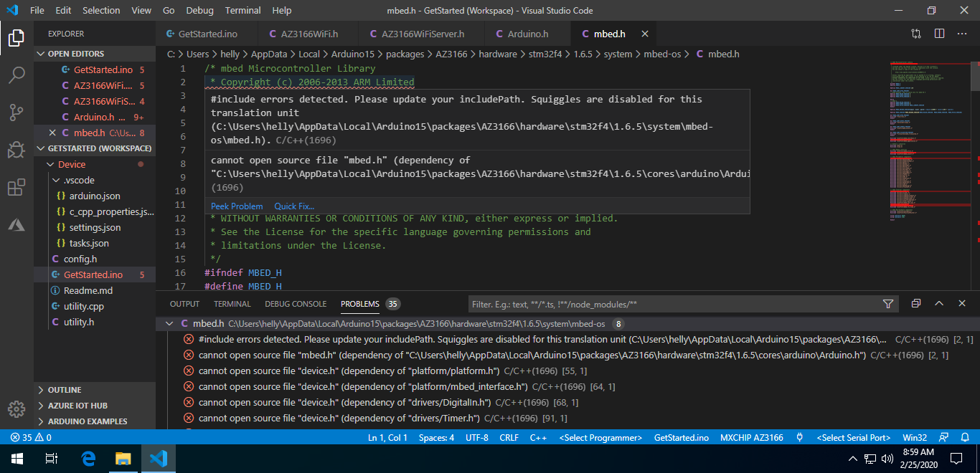Click the Split Editor icon above the editor
Screen dimensions: 980x473
[939, 33]
